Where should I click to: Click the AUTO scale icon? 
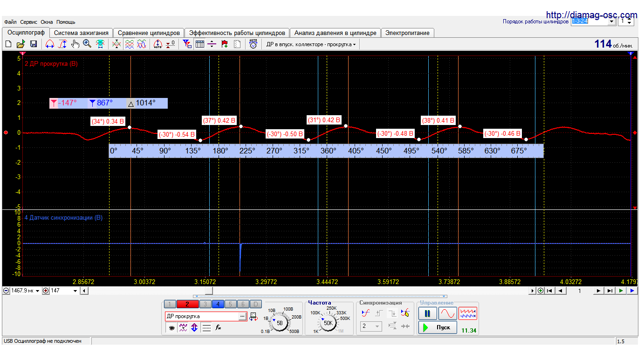pos(158,44)
